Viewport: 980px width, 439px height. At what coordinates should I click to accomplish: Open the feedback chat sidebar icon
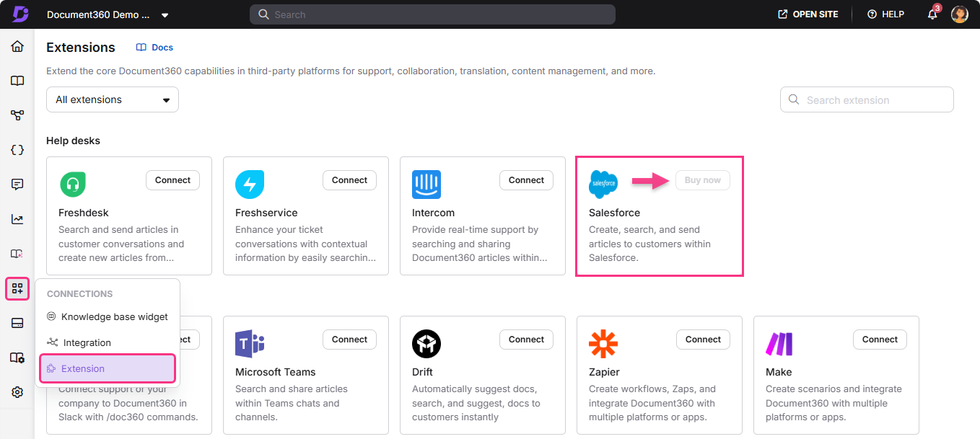point(17,185)
